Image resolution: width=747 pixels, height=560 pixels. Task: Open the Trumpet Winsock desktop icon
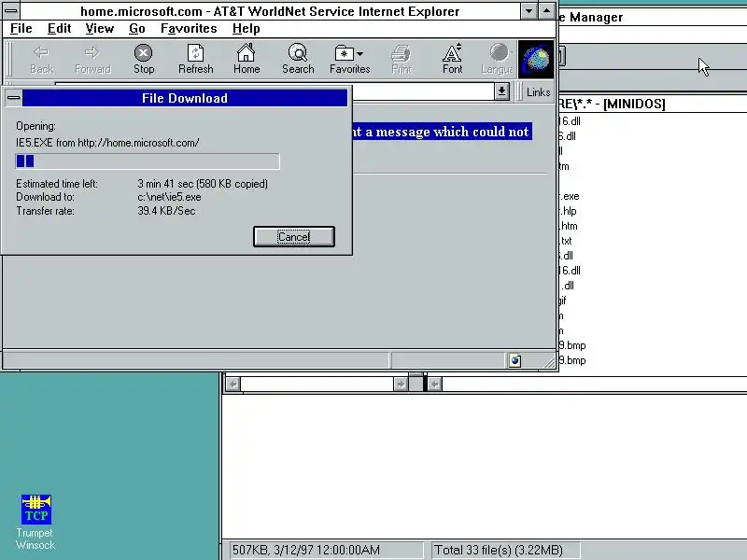[35, 523]
